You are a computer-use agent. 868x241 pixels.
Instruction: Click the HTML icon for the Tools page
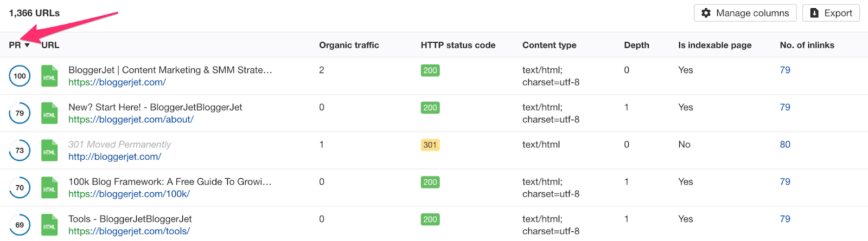49,225
